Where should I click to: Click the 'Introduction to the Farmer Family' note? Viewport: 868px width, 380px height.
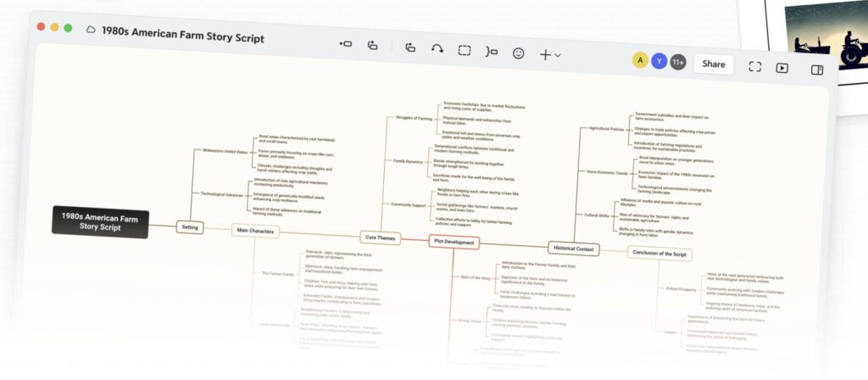pyautogui.click(x=538, y=265)
